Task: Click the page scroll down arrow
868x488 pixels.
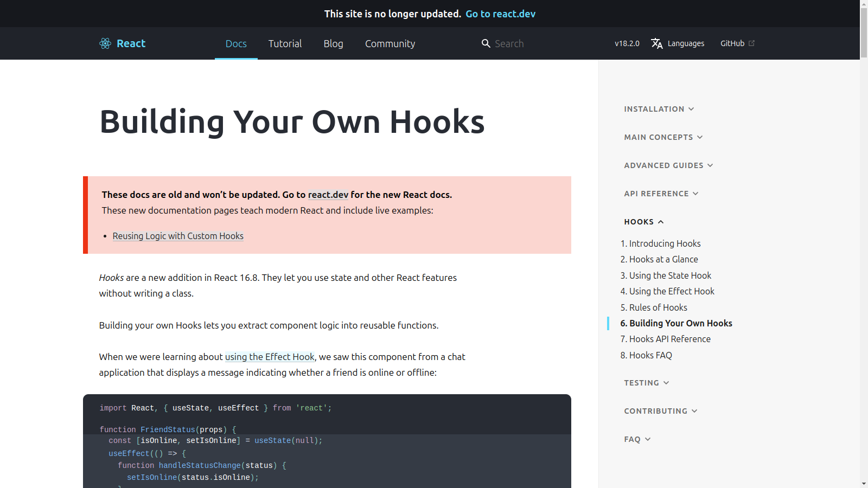Action: pos(864,483)
